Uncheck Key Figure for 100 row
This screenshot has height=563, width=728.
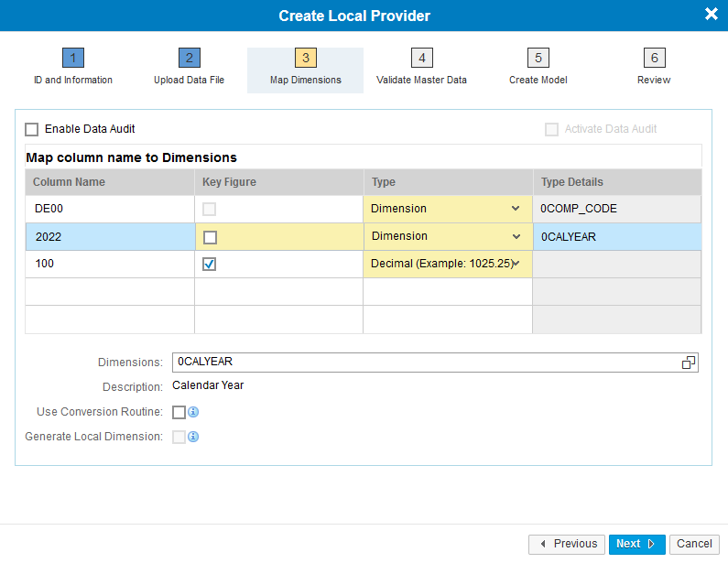[209, 264]
